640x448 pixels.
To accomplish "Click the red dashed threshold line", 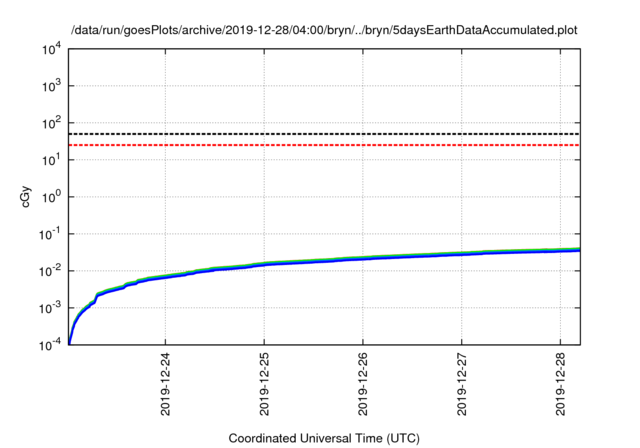I will 324,145.
